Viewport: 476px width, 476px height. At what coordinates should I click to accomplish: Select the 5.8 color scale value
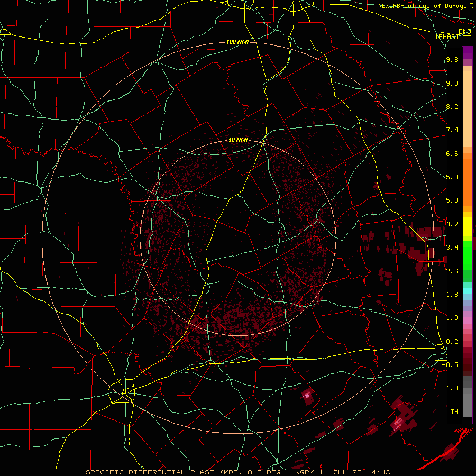(x=452, y=177)
